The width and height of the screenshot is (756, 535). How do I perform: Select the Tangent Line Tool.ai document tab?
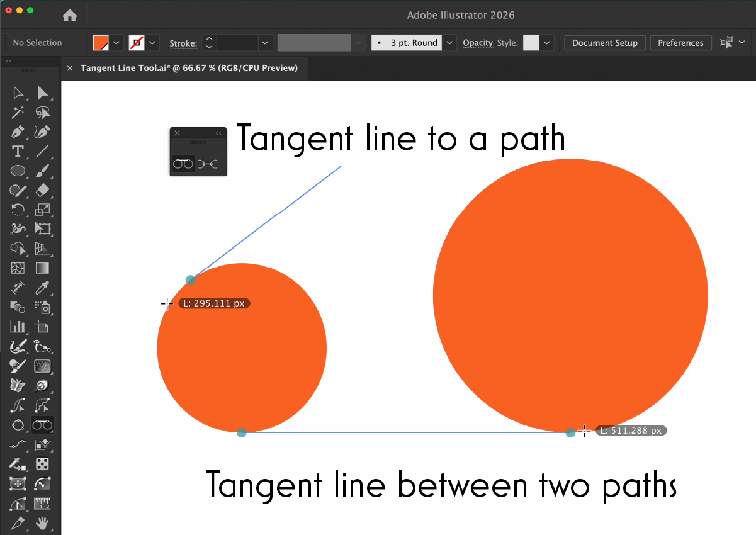point(189,68)
